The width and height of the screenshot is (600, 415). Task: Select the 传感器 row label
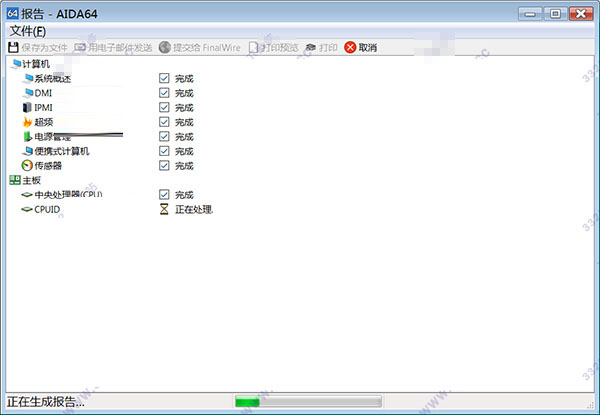click(x=48, y=166)
